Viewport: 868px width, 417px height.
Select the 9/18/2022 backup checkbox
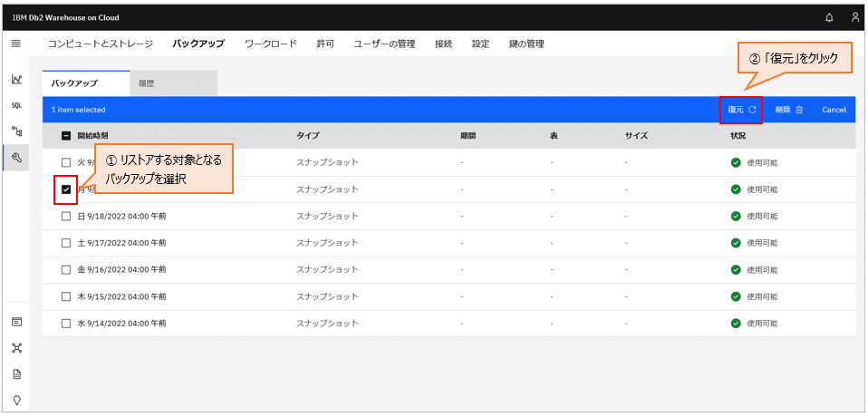[66, 216]
